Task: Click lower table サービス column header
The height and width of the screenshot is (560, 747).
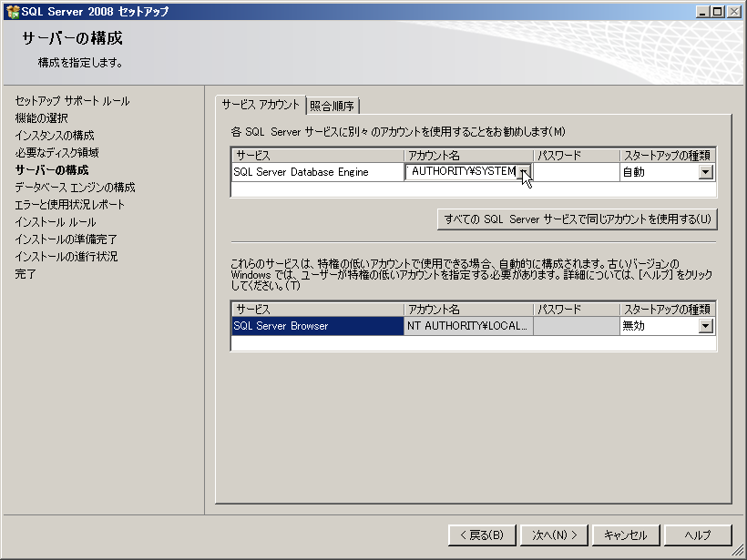Action: tap(318, 309)
